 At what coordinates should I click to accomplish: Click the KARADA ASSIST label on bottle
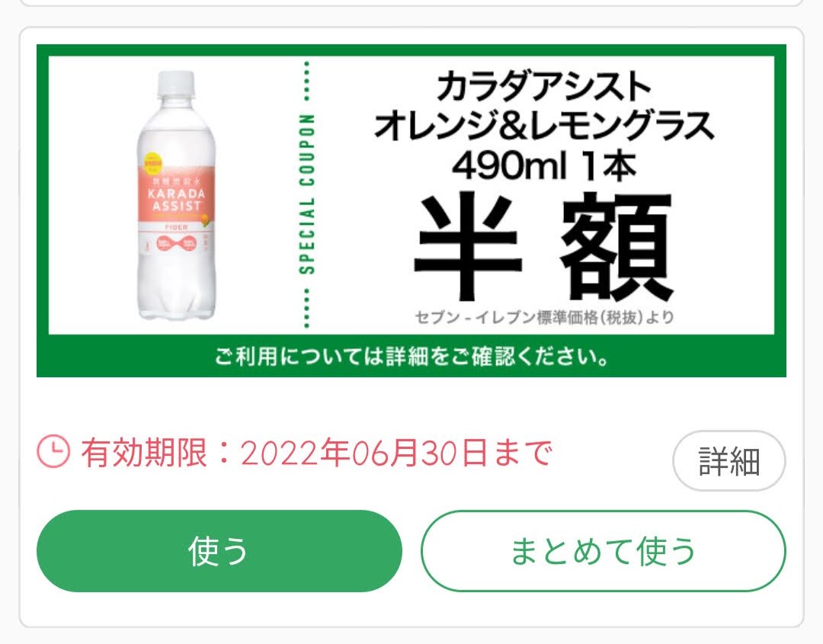point(176,200)
